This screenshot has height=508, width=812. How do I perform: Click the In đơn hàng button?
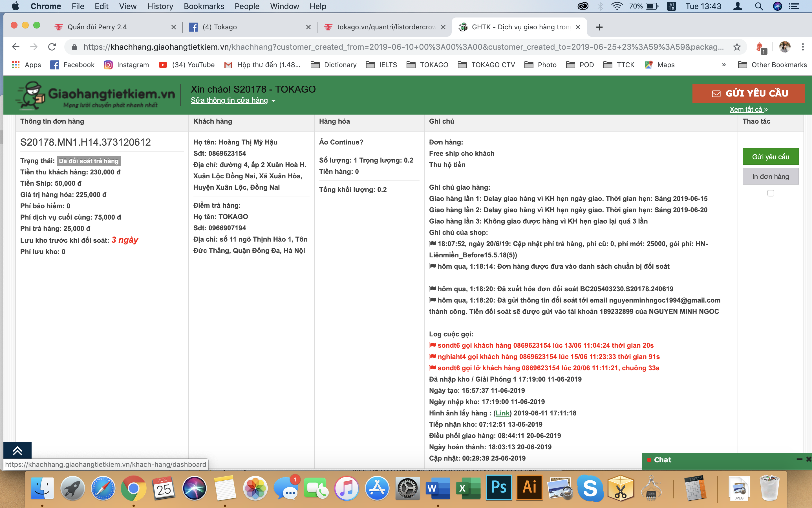(x=770, y=176)
